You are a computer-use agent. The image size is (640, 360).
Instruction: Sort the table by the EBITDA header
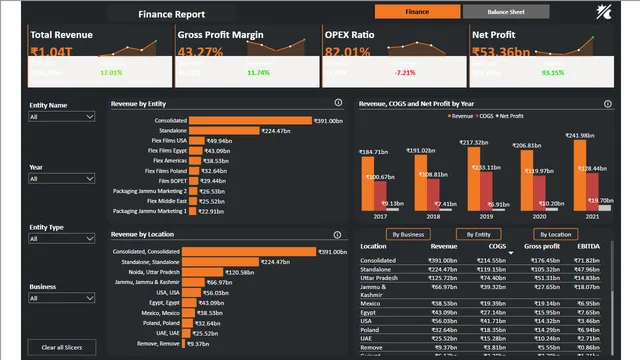point(589,246)
